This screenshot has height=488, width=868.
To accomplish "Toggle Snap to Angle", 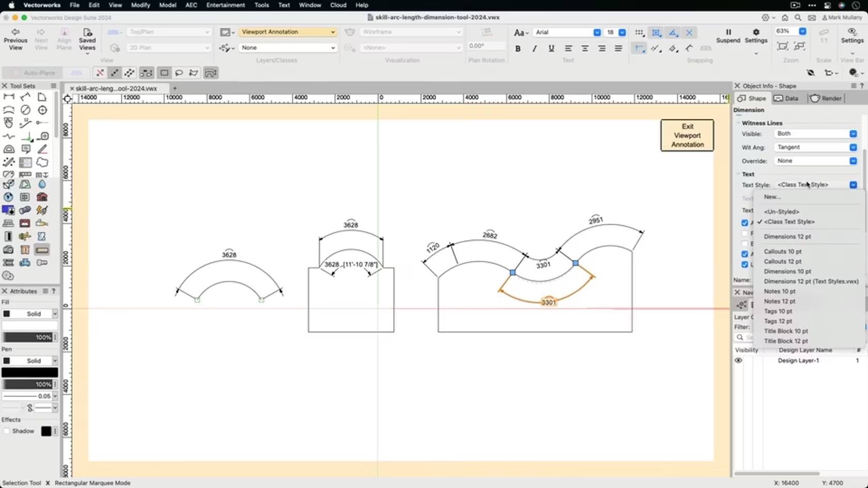I will point(673,32).
